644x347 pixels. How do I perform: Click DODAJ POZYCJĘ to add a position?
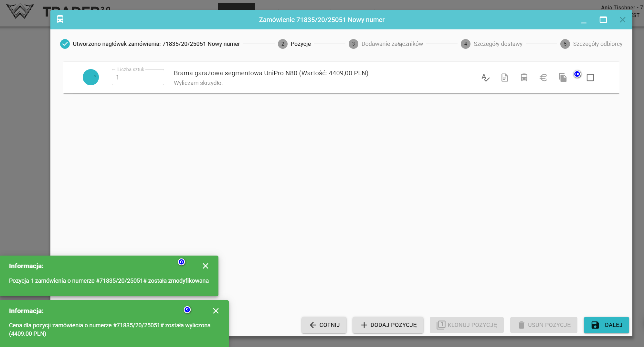tap(388, 325)
